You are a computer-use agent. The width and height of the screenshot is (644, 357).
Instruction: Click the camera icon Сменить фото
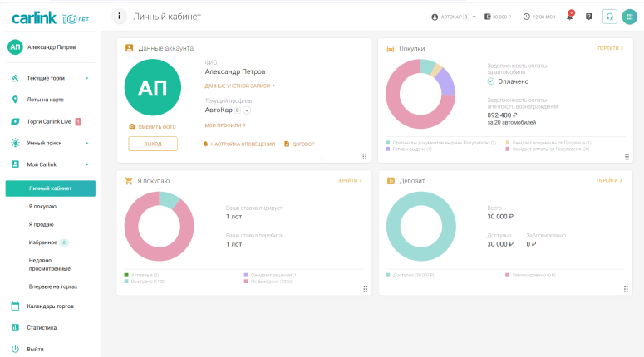pyautogui.click(x=131, y=126)
